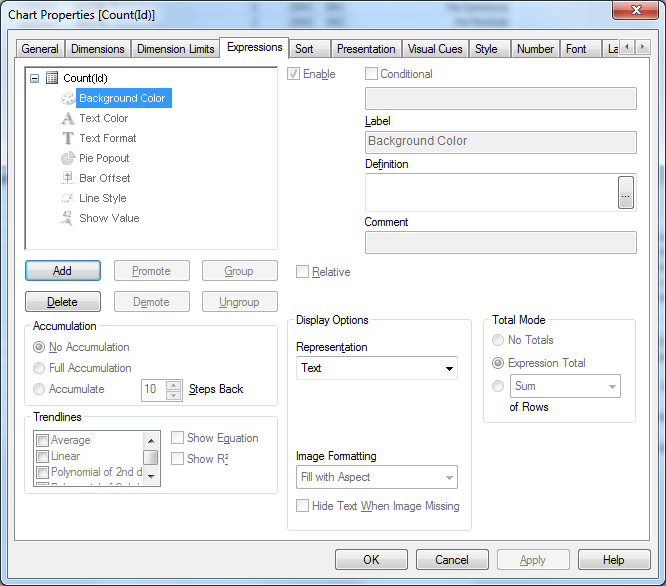Screen dimensions: 666x586
Task: Toggle Show Equation checkbox
Action: point(178,437)
